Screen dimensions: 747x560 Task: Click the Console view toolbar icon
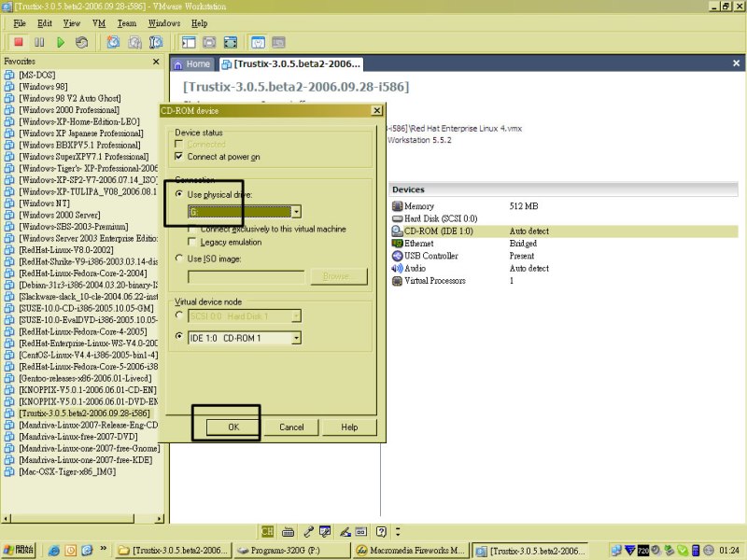(278, 42)
